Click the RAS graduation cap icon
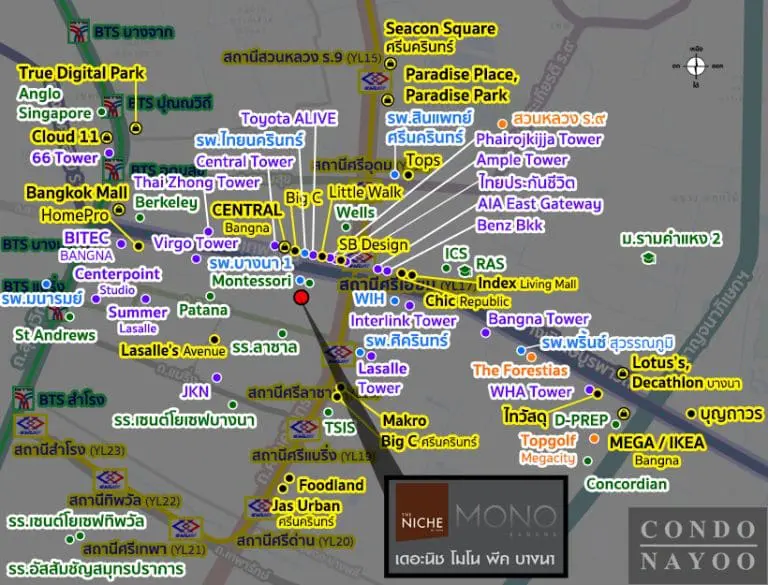Viewport: 768px width, 585px height. pos(465,269)
